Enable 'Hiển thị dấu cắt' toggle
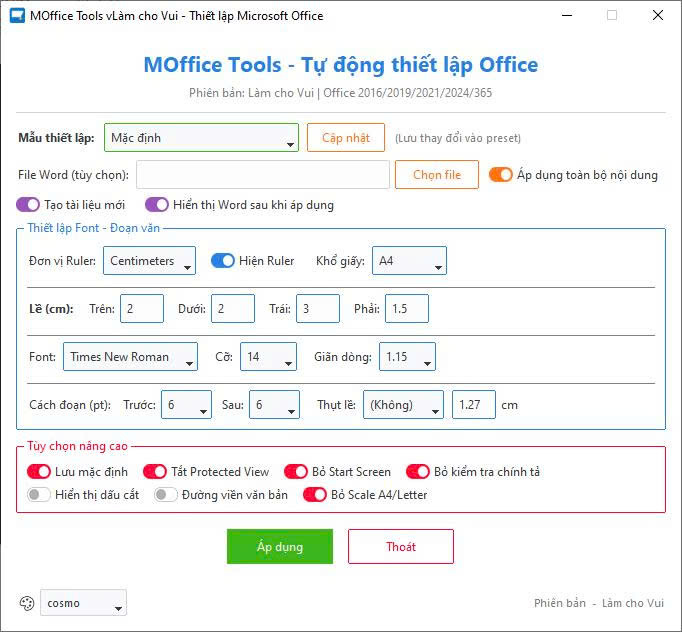 (x=39, y=495)
